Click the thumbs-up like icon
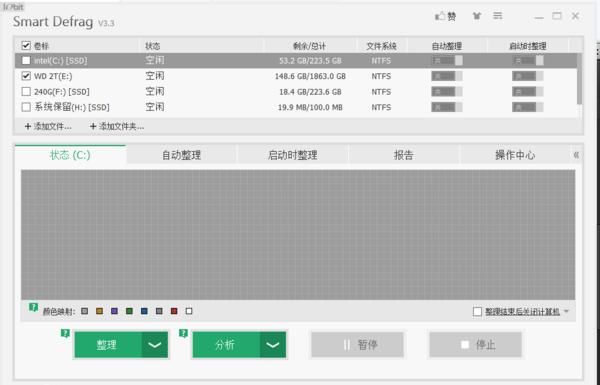The width and height of the screenshot is (600, 385). pyautogui.click(x=445, y=16)
